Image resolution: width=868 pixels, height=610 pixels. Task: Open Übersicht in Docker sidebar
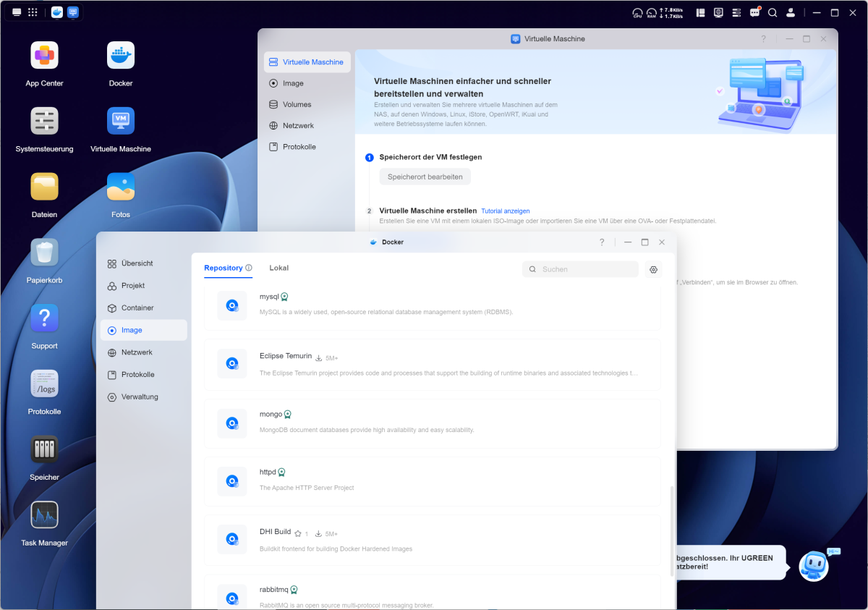(143, 263)
